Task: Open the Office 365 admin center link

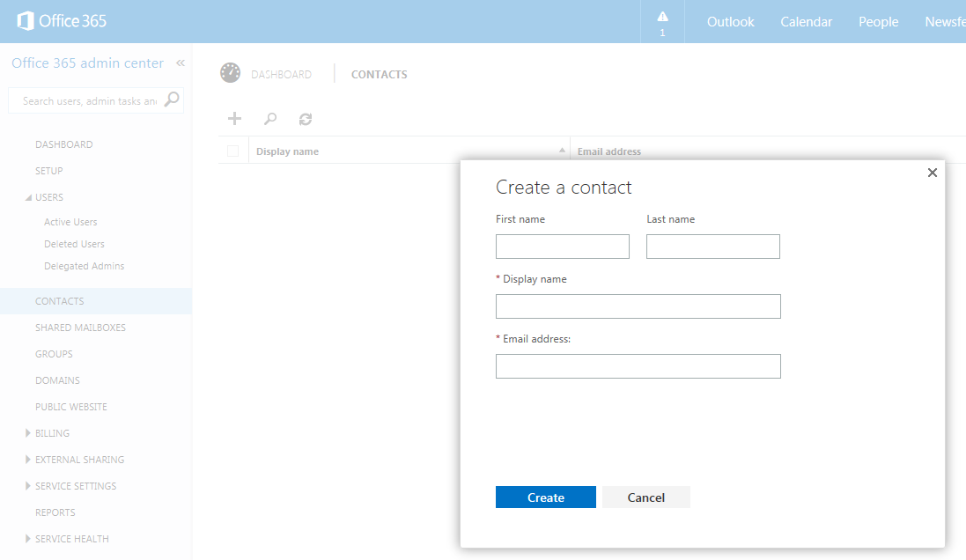Action: [x=87, y=63]
